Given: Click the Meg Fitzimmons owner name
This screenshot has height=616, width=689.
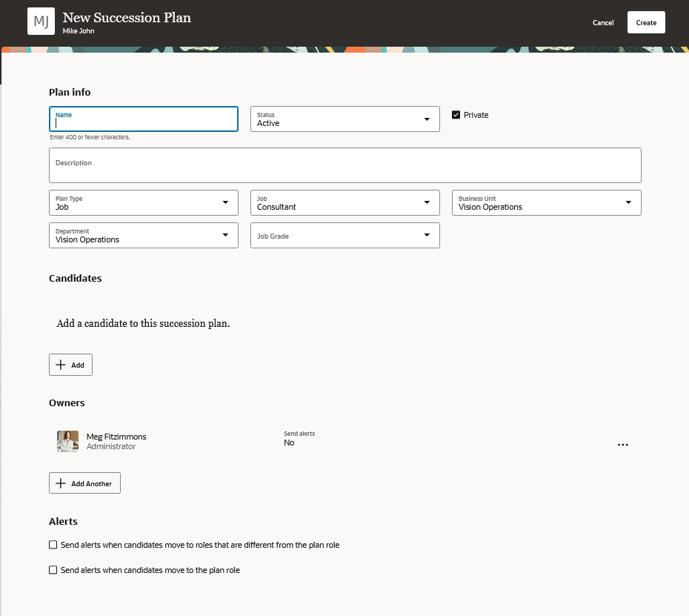Looking at the screenshot, I should pyautogui.click(x=116, y=437).
